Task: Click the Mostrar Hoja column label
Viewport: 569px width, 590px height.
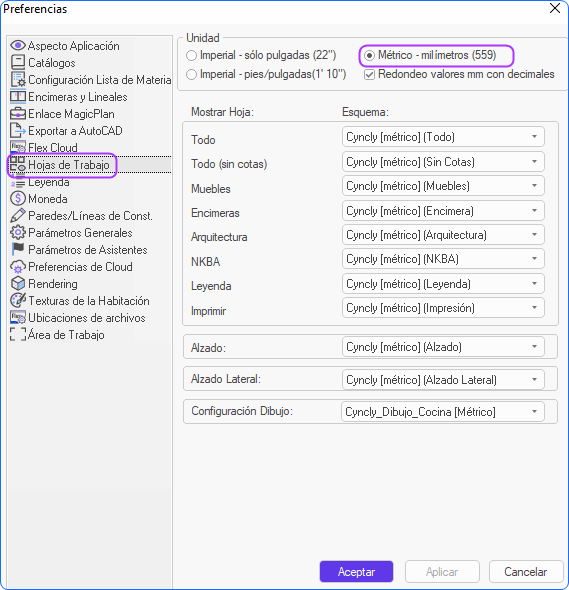Action: [x=222, y=112]
